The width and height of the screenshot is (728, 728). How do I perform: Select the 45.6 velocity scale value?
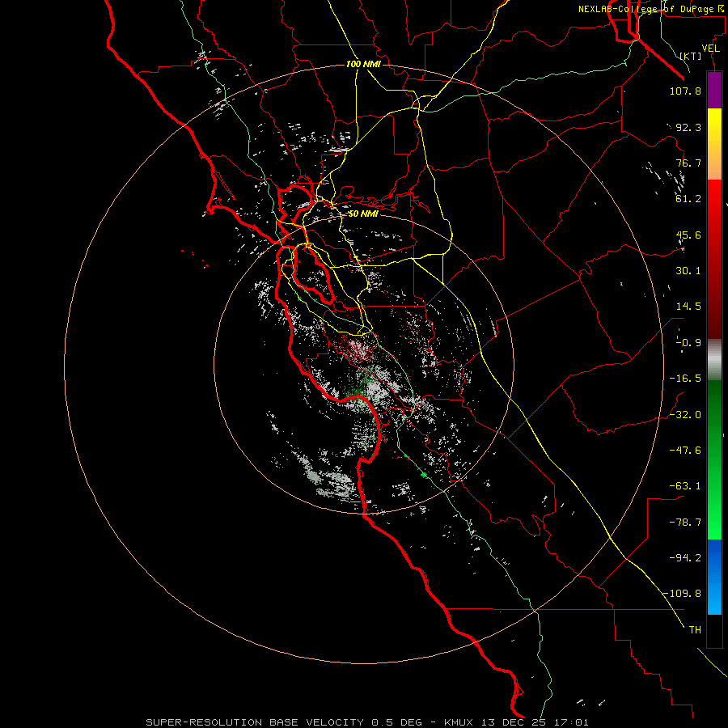(x=688, y=235)
